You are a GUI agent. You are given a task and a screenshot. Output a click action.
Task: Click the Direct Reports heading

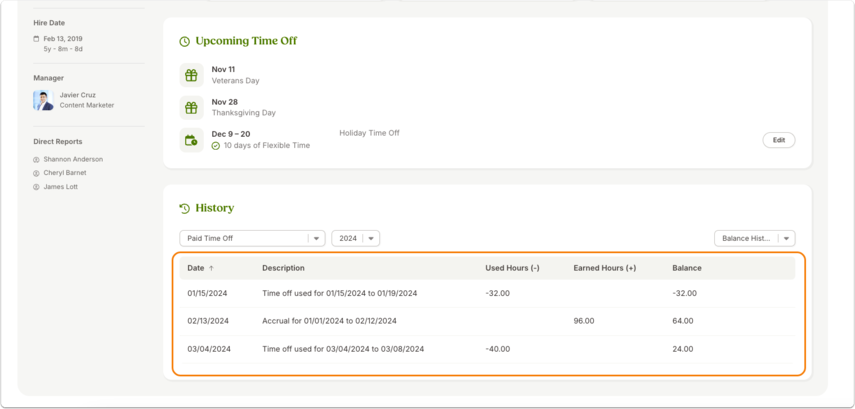(x=58, y=142)
